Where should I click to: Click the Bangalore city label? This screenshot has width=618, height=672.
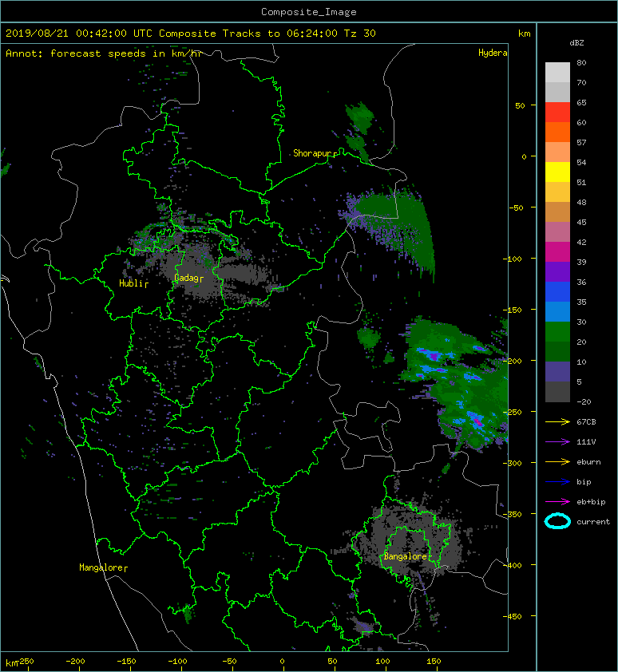coord(405,556)
